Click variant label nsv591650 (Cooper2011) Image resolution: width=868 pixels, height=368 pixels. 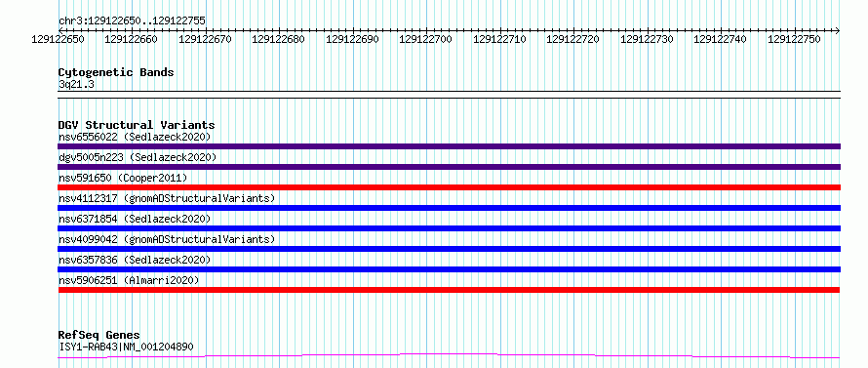[x=123, y=178]
